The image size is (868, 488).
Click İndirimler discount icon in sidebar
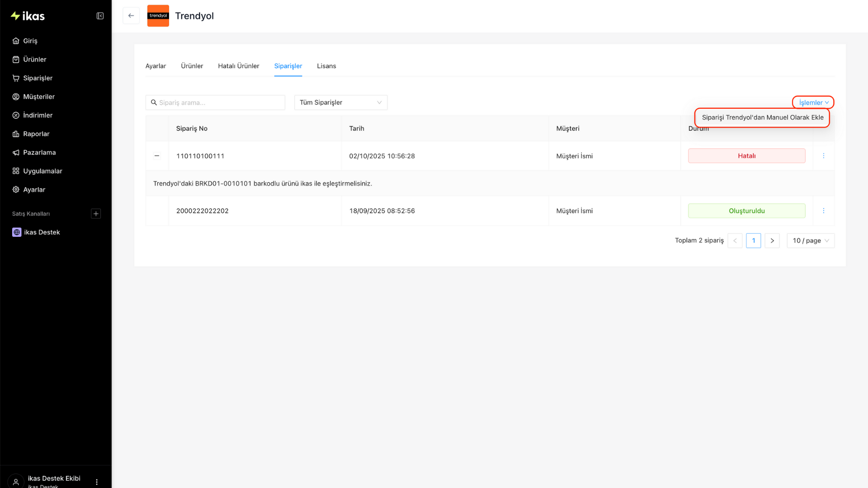tap(16, 115)
